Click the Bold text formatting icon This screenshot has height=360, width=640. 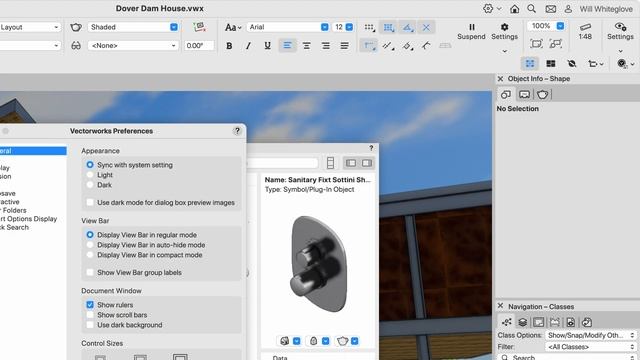click(x=229, y=46)
